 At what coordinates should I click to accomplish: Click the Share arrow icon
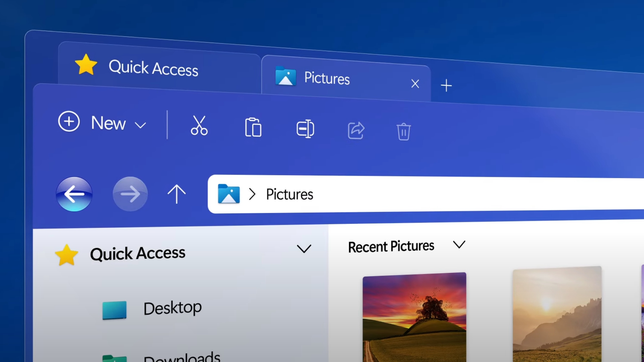[x=356, y=130]
